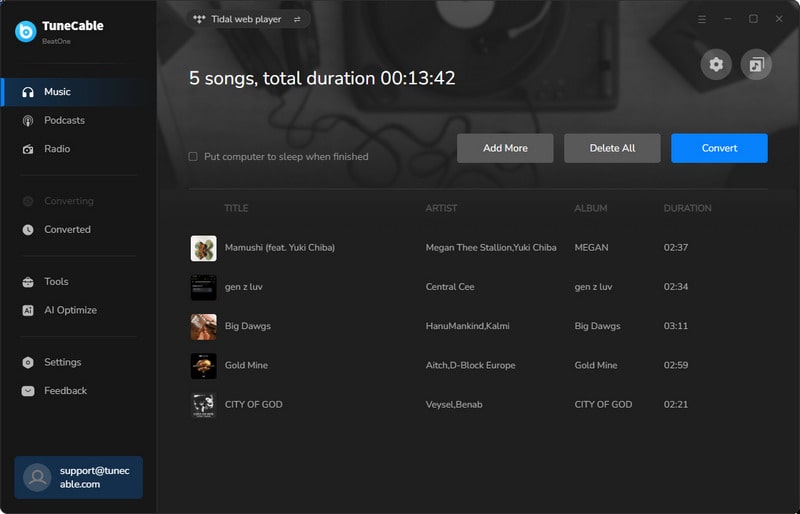This screenshot has width=800, height=514.
Task: Switch Tidal web player source
Action: [x=248, y=19]
